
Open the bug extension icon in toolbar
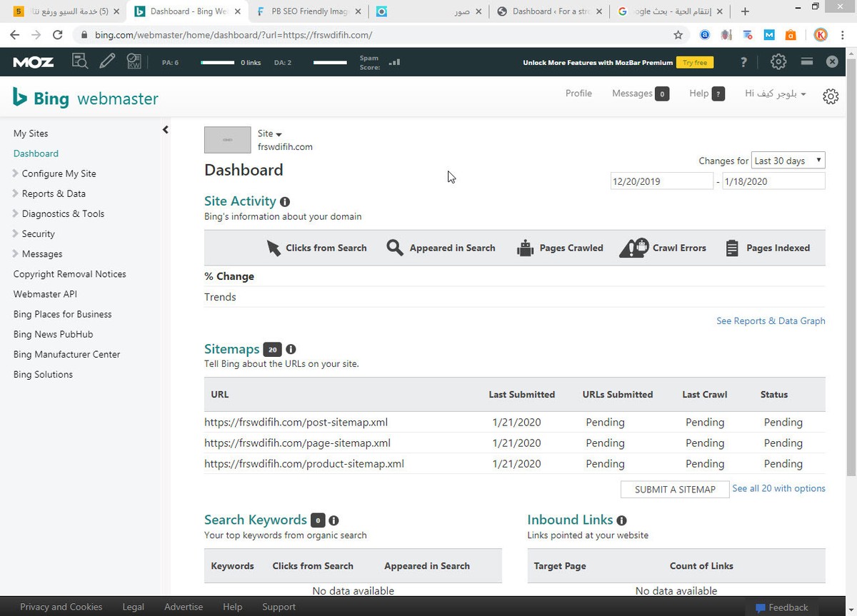coord(726,35)
